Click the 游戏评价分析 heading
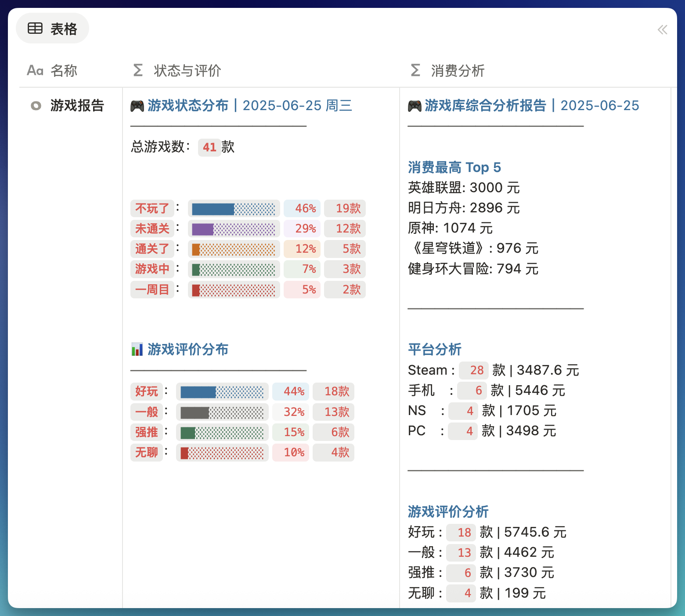The image size is (685, 616). tap(448, 512)
